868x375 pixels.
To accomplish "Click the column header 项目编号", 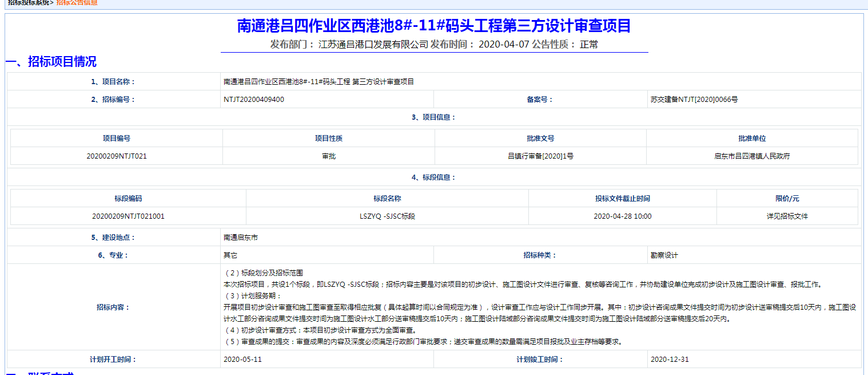I will 117,139.
